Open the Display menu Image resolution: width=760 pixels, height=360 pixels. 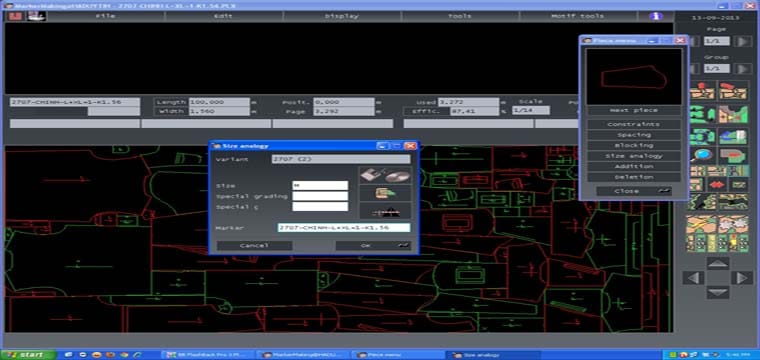[x=342, y=16]
